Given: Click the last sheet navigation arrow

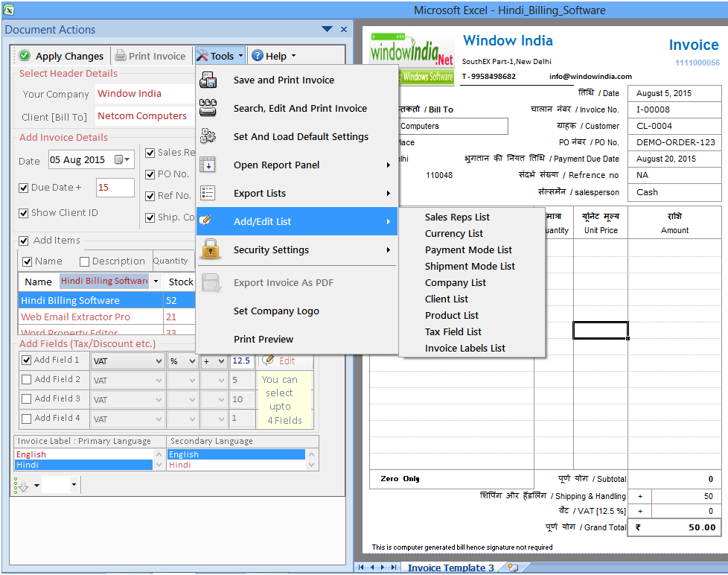Looking at the screenshot, I should click(x=394, y=567).
